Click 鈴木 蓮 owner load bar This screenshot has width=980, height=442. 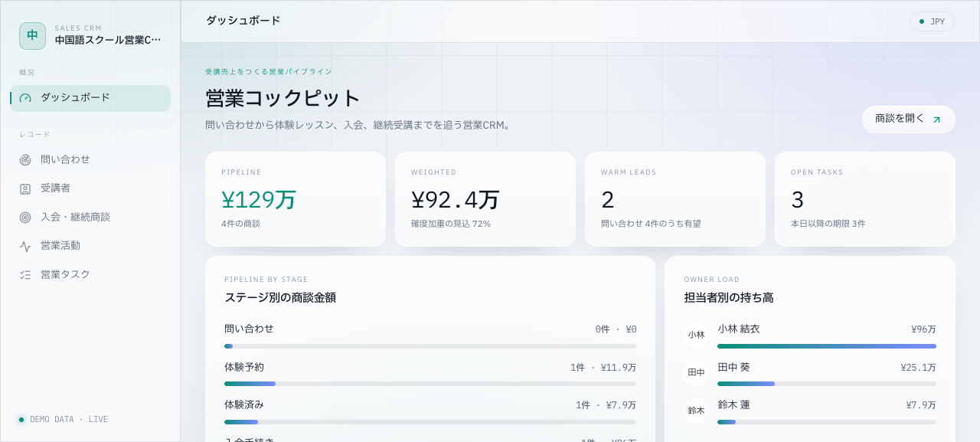pyautogui.click(x=827, y=421)
